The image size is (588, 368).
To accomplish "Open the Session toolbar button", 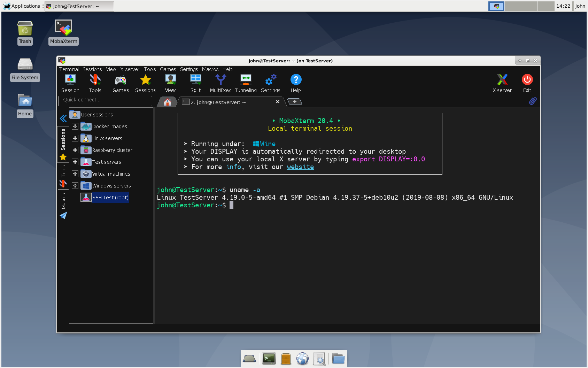I will (70, 83).
